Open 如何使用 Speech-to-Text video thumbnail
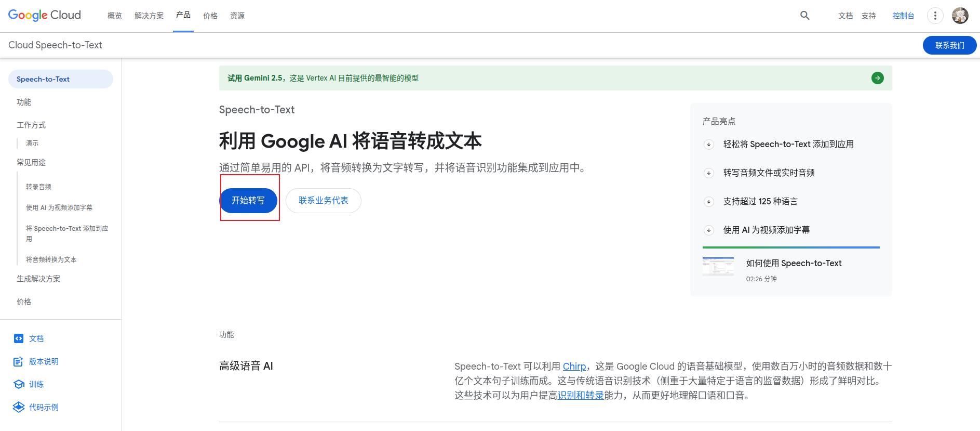The height and width of the screenshot is (431, 980). [718, 267]
